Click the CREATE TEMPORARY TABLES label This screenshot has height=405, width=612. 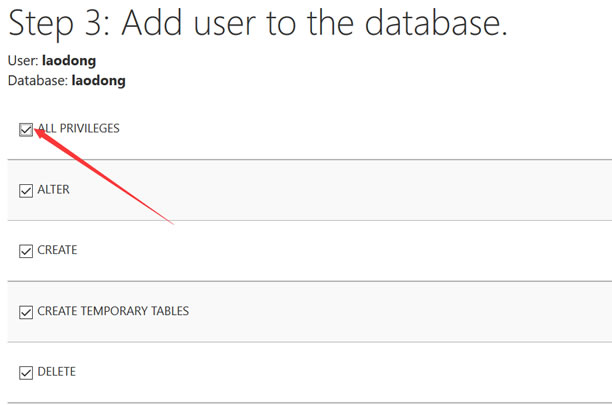point(113,311)
